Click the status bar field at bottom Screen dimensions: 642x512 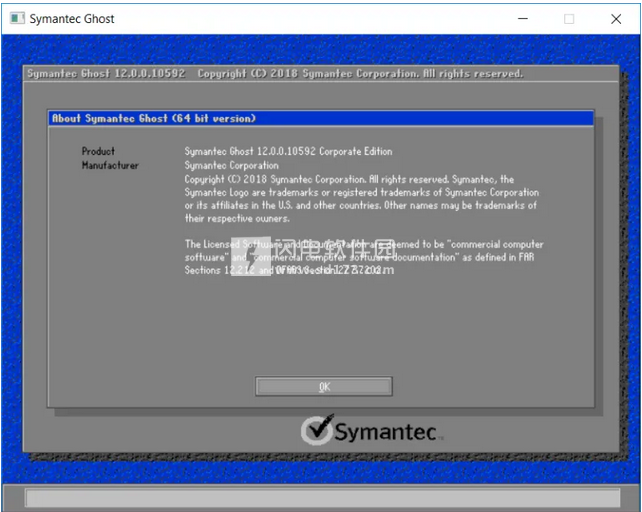coord(323,498)
